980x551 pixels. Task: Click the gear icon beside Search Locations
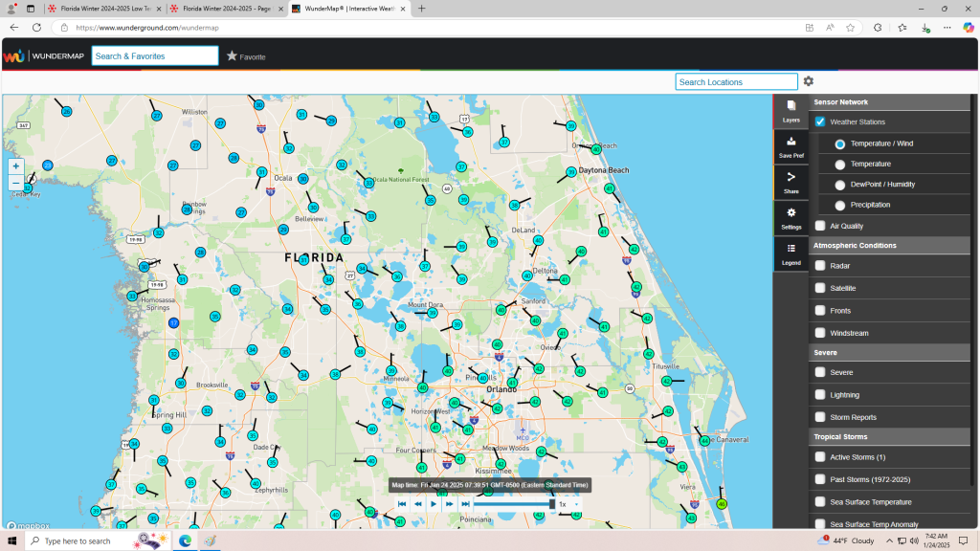809,82
